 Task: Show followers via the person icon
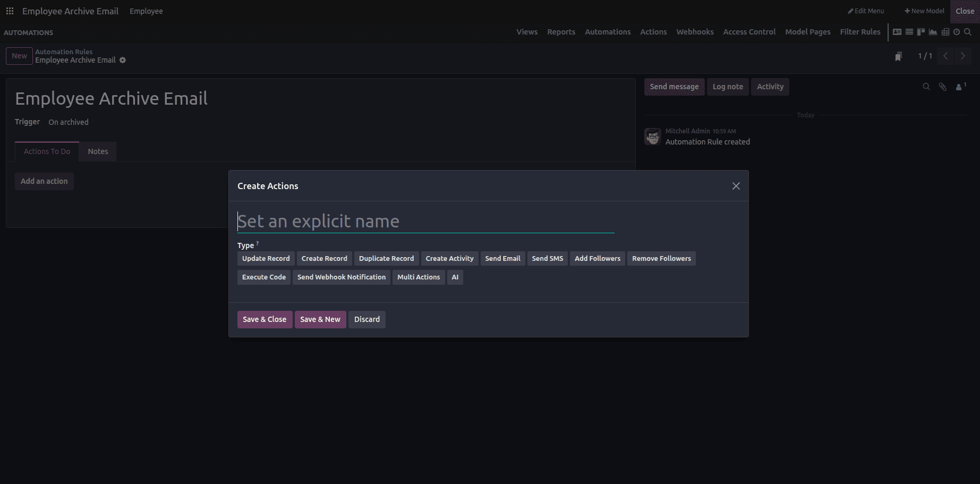(x=959, y=87)
